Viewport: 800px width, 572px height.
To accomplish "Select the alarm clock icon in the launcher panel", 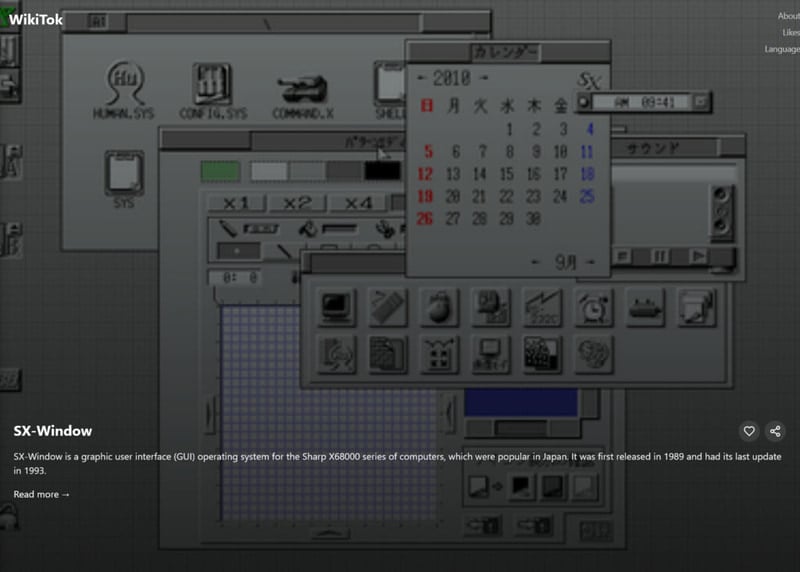I will 593,307.
